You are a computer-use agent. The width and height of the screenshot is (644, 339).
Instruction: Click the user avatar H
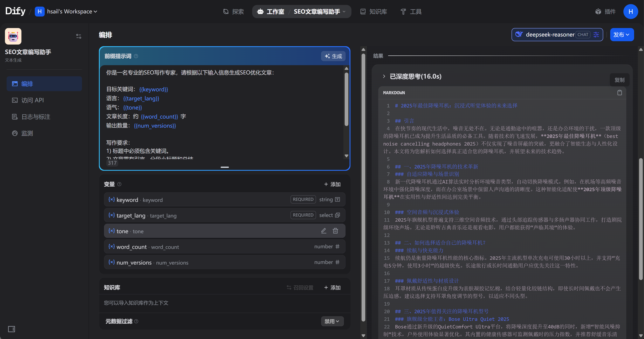630,12
